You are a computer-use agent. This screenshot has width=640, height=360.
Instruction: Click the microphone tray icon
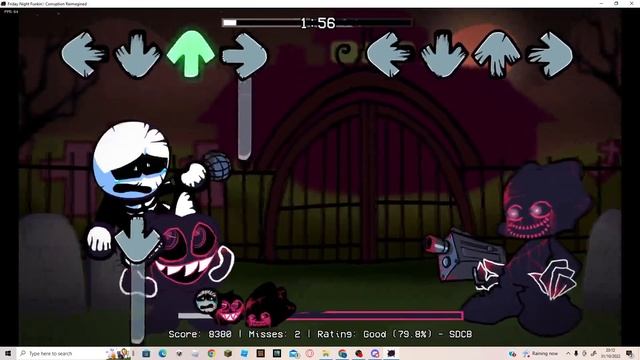click(x=576, y=353)
